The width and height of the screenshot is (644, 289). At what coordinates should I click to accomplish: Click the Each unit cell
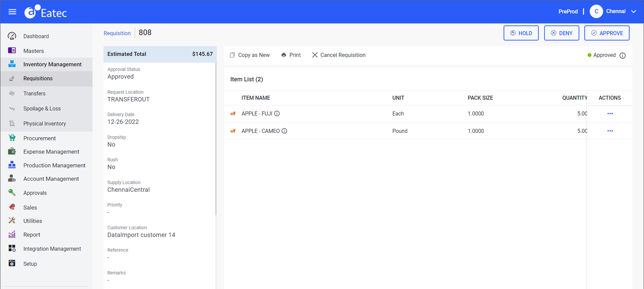398,114
